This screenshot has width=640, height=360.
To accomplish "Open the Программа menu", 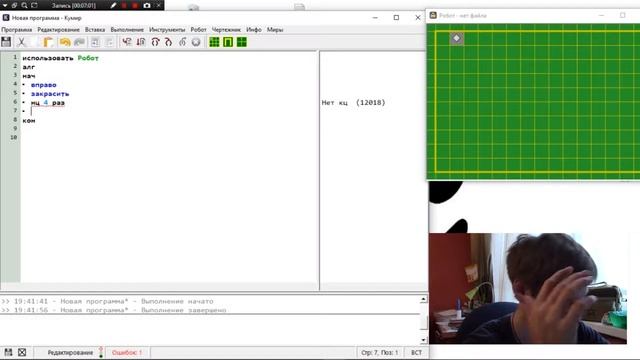I will (16, 29).
